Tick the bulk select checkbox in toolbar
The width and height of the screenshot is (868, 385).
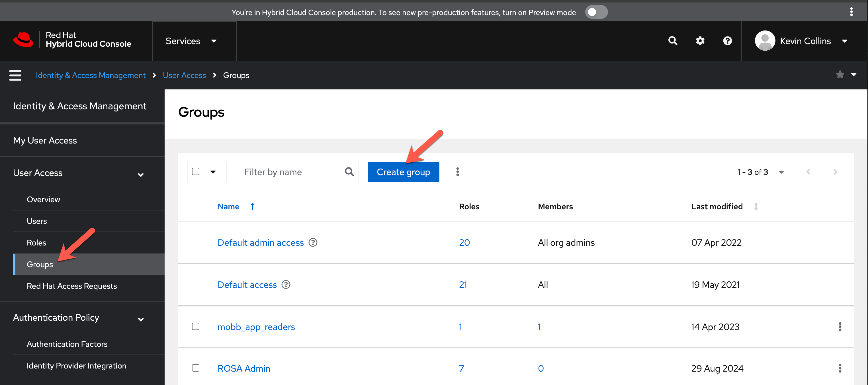tap(195, 171)
